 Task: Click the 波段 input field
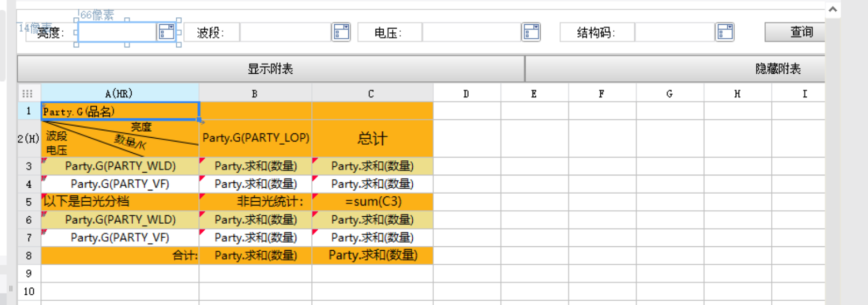pyautogui.click(x=285, y=32)
